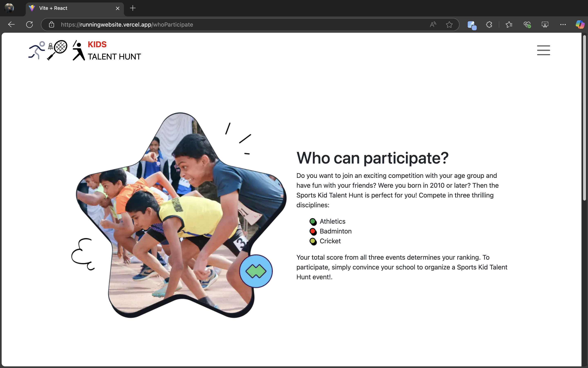
Task: Toggle the green bullet beside Athletics
Action: point(312,221)
